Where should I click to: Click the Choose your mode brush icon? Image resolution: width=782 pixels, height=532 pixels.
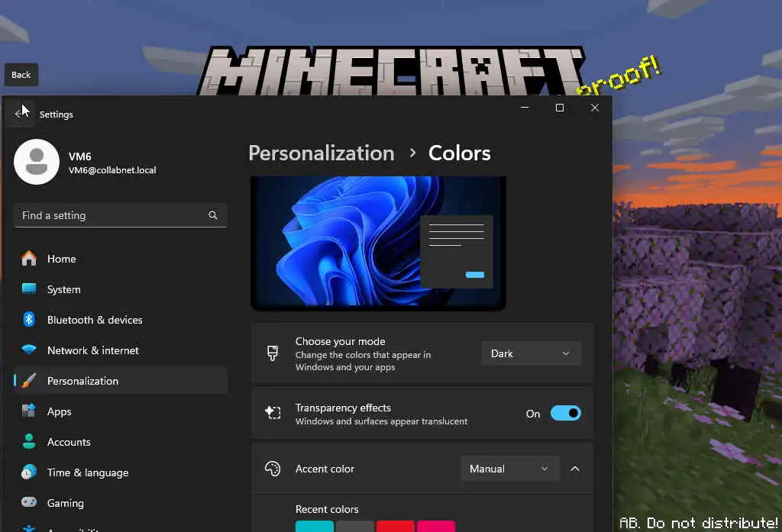tap(273, 353)
